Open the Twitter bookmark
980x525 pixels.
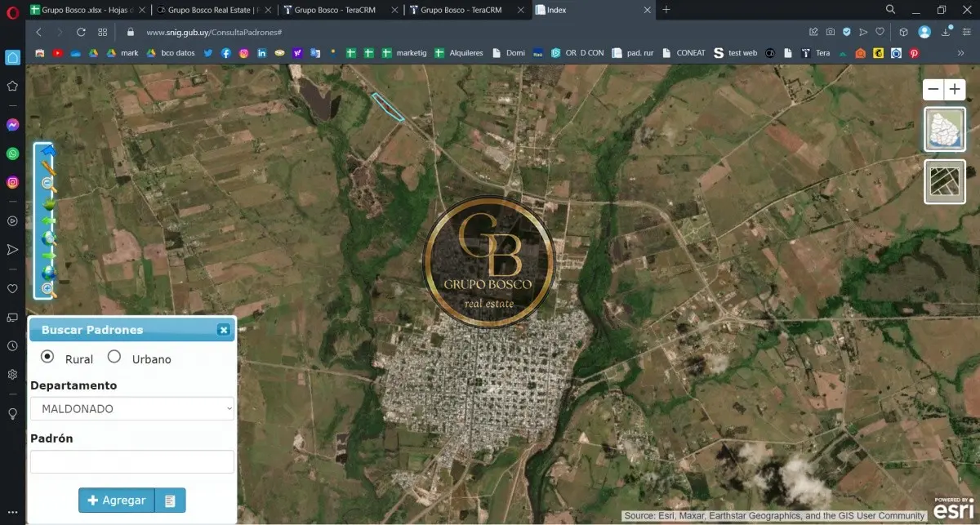click(208, 53)
